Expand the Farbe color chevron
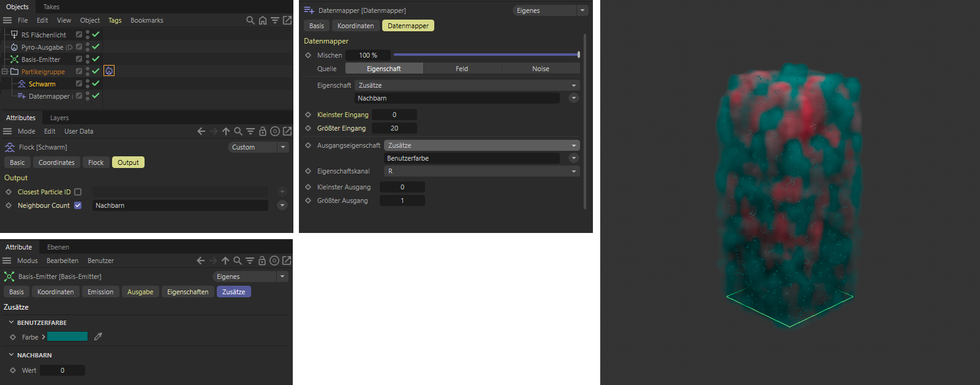Image resolution: width=980 pixels, height=385 pixels. 43,337
